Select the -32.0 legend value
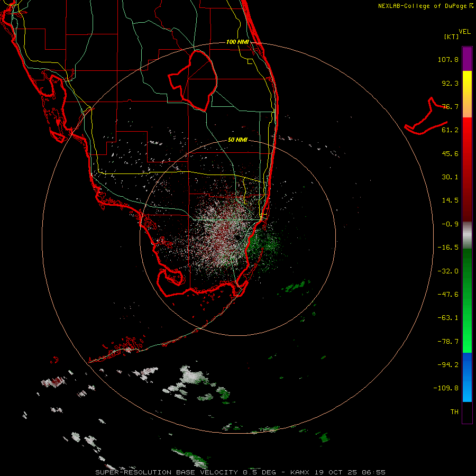Screen dimensions: 476x476 pos(448,271)
